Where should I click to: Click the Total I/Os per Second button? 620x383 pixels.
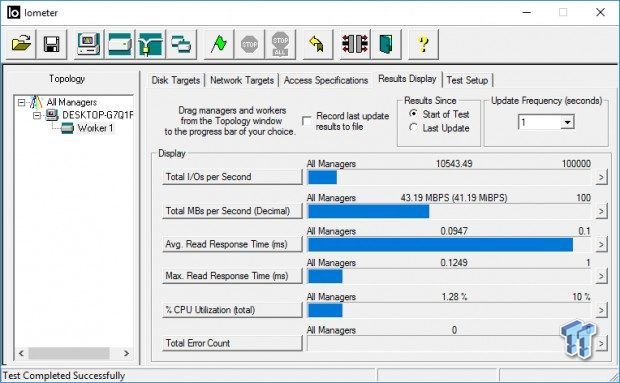(232, 177)
